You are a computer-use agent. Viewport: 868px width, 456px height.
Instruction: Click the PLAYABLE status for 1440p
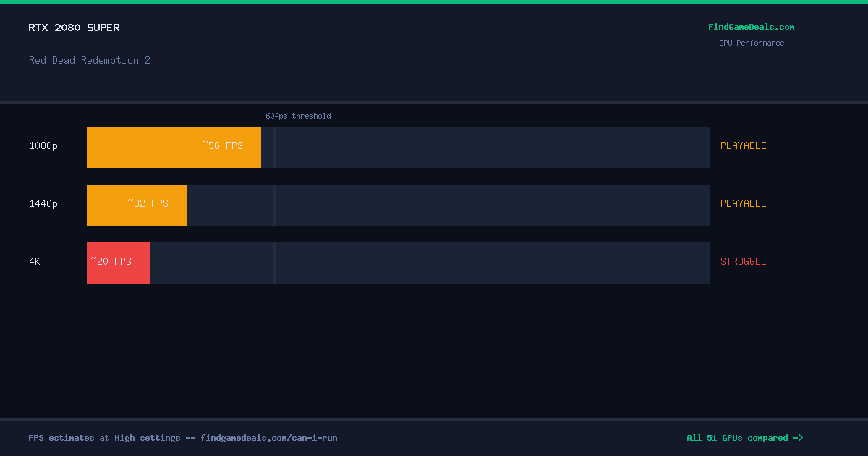coord(743,203)
